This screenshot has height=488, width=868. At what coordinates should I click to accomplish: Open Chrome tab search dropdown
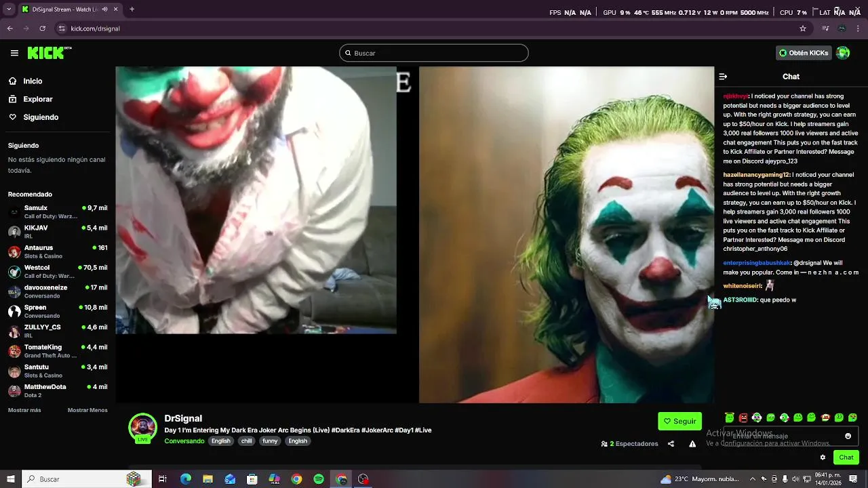9,9
